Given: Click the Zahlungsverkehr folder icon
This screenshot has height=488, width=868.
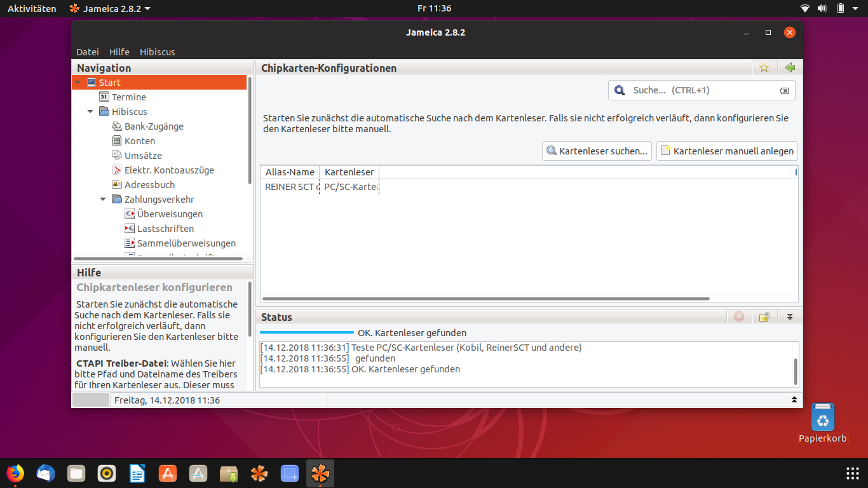Looking at the screenshot, I should [x=117, y=200].
